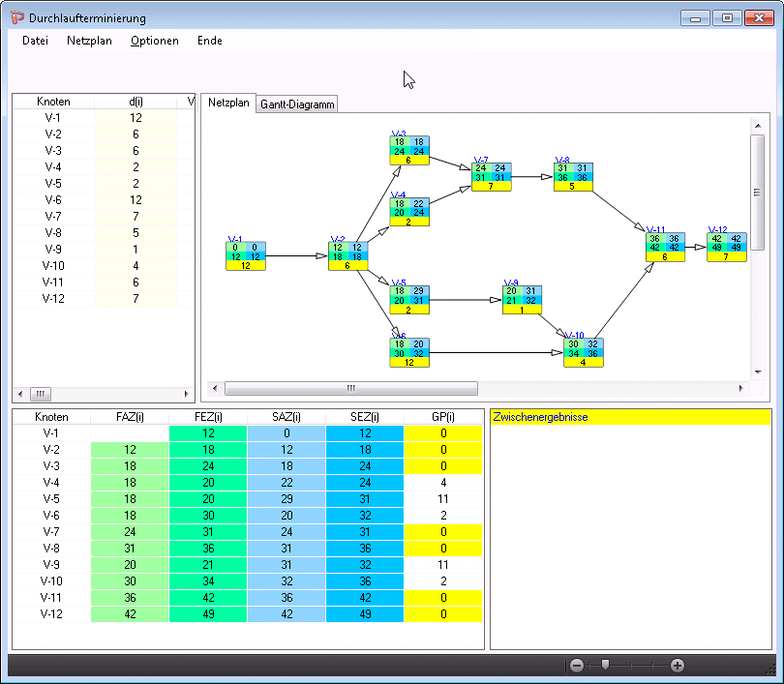Open the Netzplan menu
784x684 pixels.
pos(89,41)
